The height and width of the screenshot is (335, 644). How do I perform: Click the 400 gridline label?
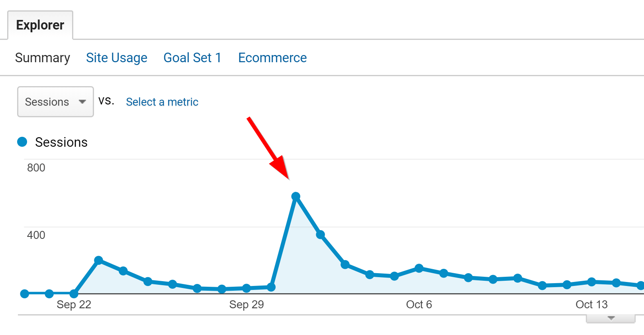tap(36, 235)
